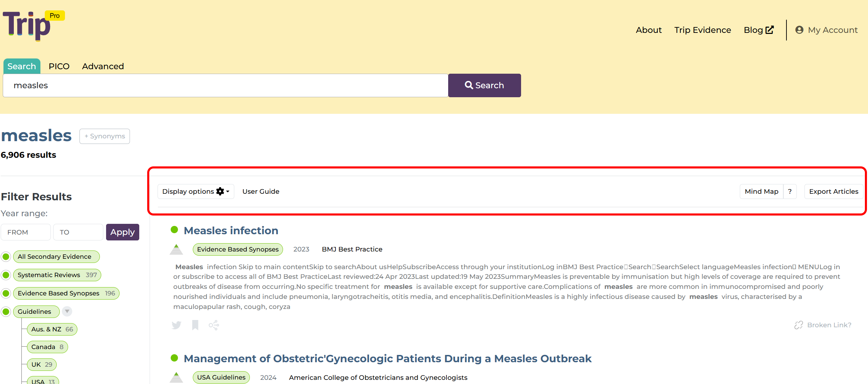Image resolution: width=868 pixels, height=384 pixels.
Task: Click the FROM year input field
Action: [x=26, y=232]
